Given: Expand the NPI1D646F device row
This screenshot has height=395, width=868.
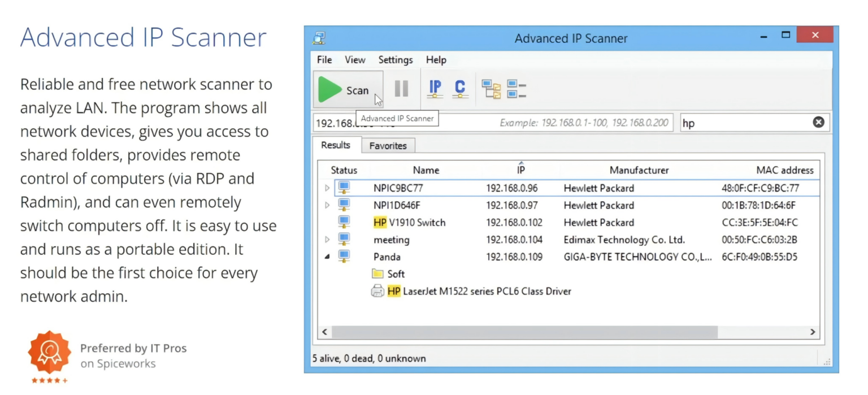Looking at the screenshot, I should point(327,206).
